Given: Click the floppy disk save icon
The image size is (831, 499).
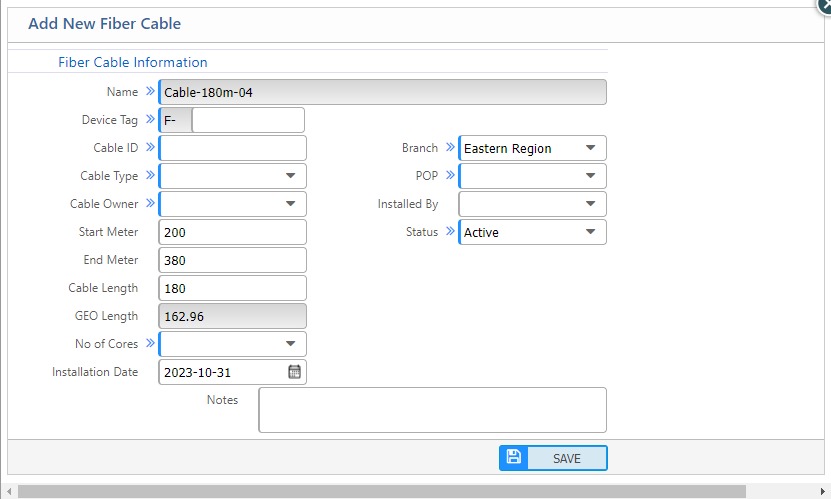Looking at the screenshot, I should tap(514, 457).
